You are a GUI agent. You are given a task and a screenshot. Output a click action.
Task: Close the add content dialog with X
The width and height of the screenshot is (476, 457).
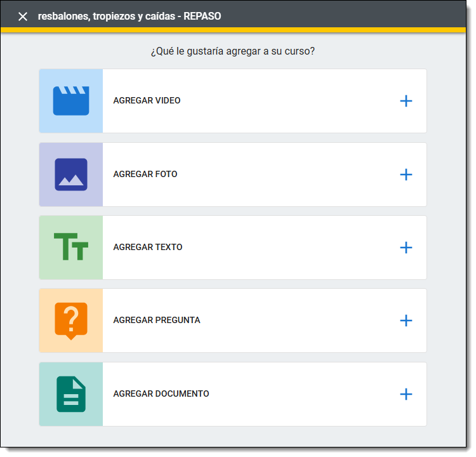(23, 17)
